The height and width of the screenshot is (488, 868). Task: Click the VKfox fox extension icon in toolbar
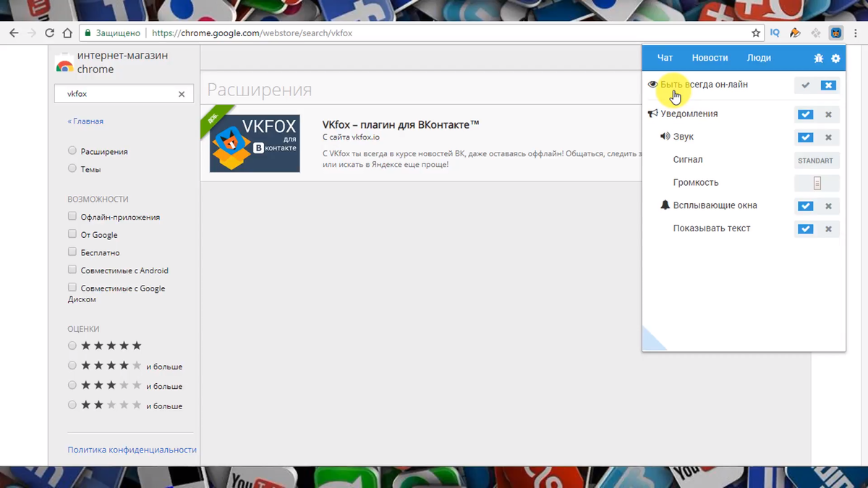[x=835, y=33]
